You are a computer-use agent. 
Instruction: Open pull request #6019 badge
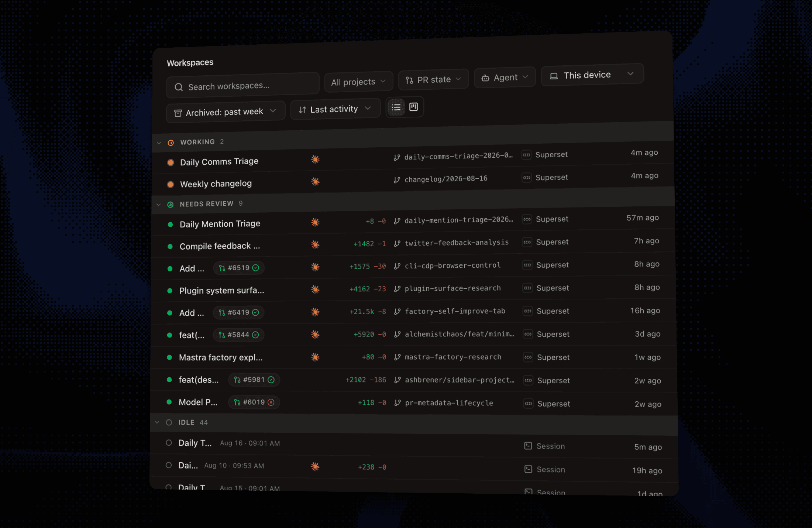[x=254, y=402]
